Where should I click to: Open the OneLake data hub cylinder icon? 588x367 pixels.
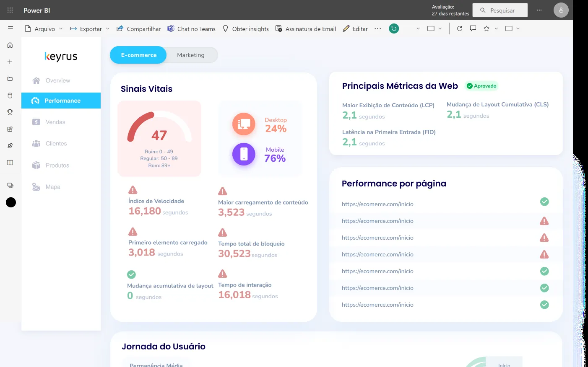tap(10, 96)
